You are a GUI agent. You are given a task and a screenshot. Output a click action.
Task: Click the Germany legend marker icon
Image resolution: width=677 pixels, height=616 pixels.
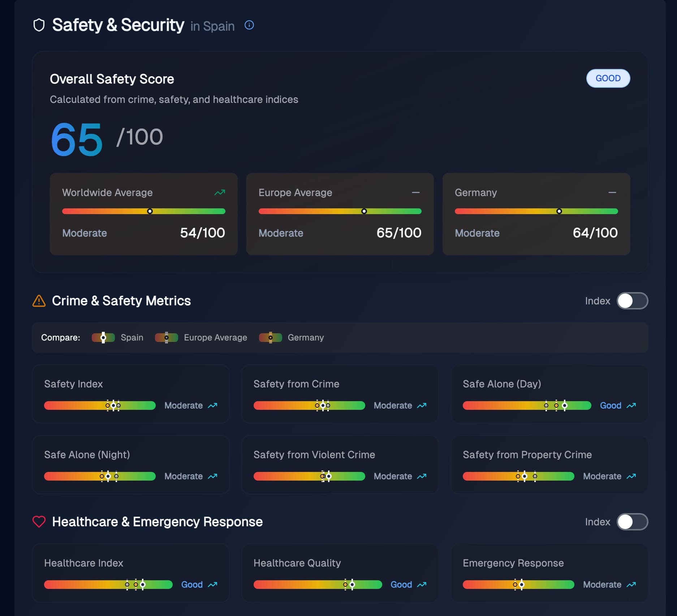(x=271, y=338)
